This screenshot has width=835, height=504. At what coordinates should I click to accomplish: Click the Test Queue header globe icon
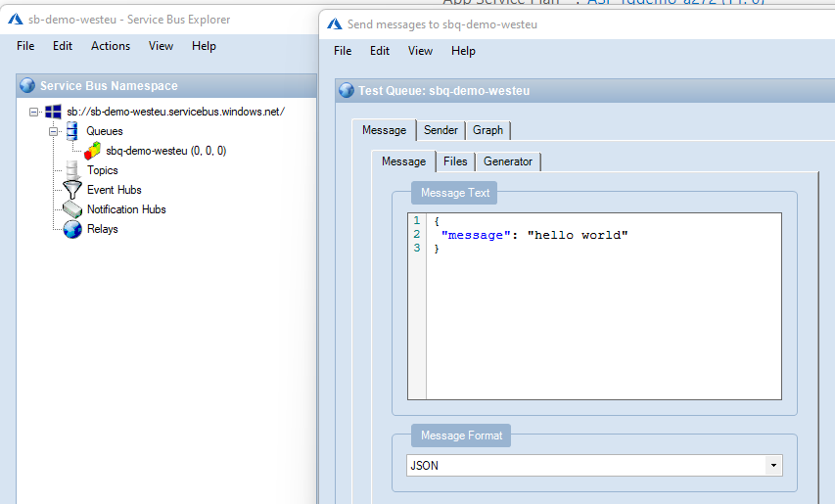click(346, 91)
